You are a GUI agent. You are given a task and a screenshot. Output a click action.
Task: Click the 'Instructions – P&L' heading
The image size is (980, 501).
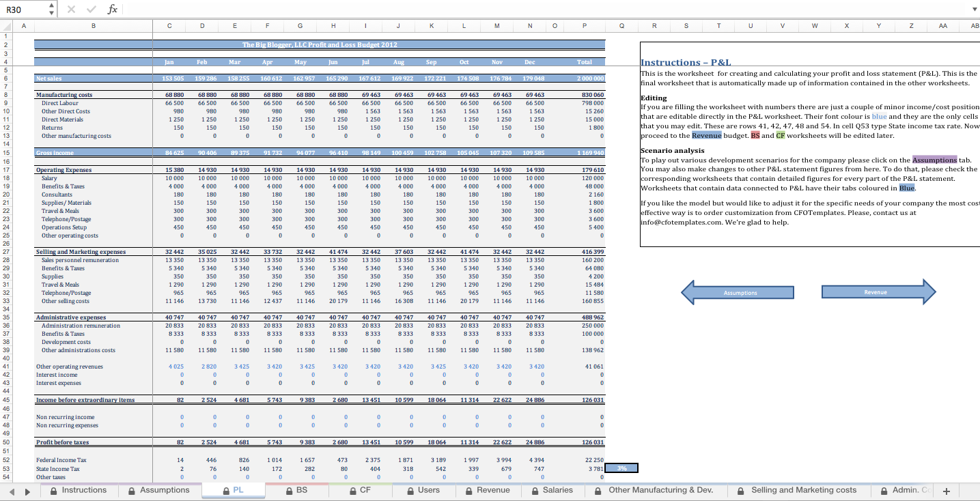point(686,62)
